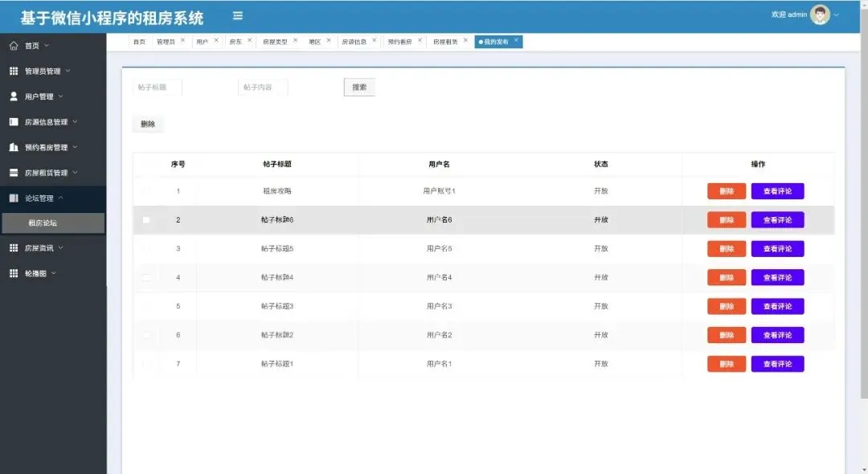Expand the 房屋资讯 sidebar menu
868x474 pixels.
tap(61, 247)
